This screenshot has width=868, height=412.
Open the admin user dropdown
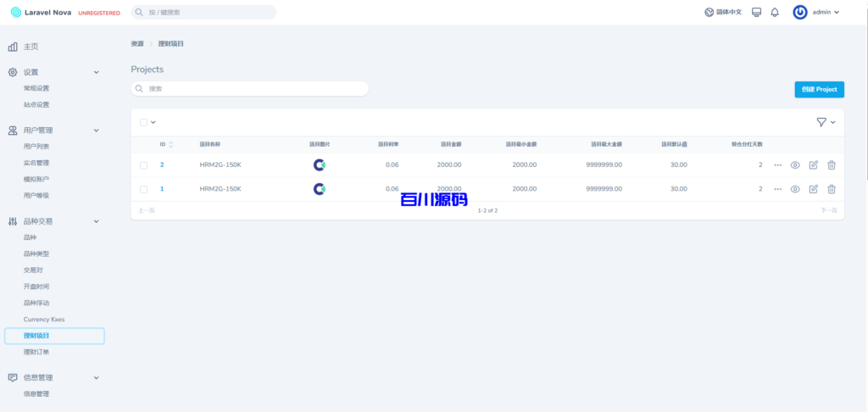(x=816, y=13)
